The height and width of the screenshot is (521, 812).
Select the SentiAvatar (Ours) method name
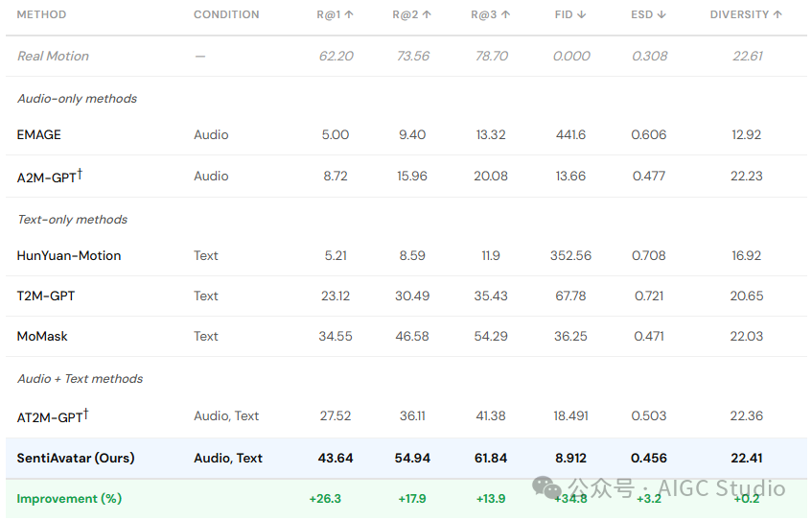(76, 459)
